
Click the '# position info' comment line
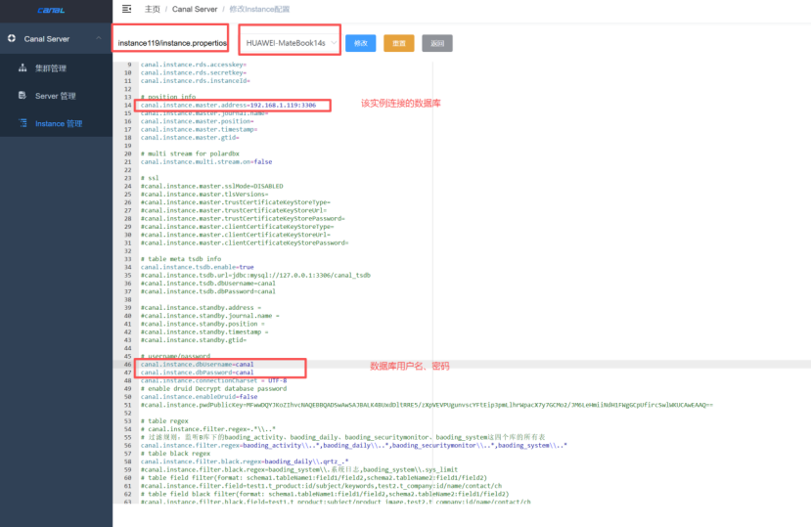[168, 97]
